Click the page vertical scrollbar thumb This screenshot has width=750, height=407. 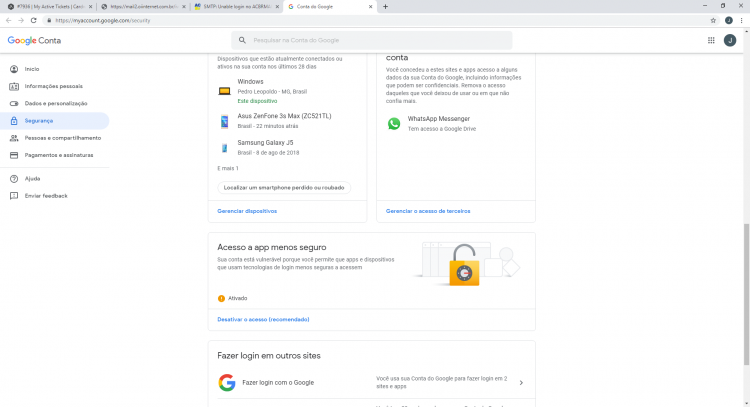pos(746,294)
